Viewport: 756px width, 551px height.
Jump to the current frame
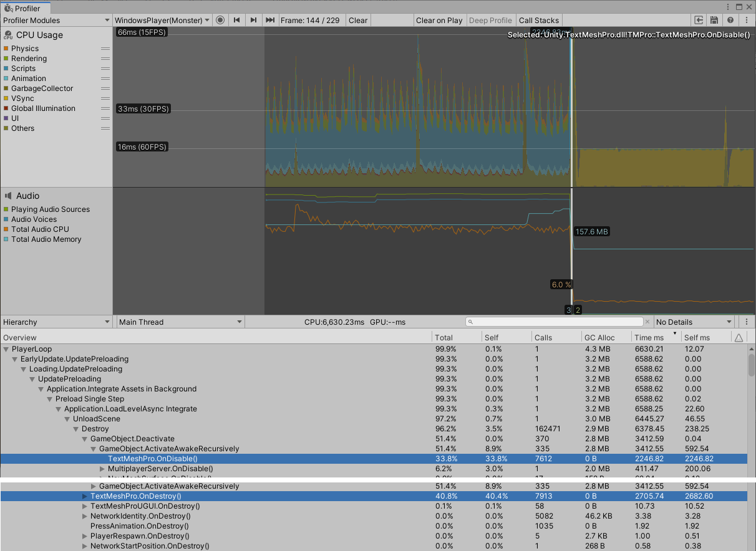point(269,20)
